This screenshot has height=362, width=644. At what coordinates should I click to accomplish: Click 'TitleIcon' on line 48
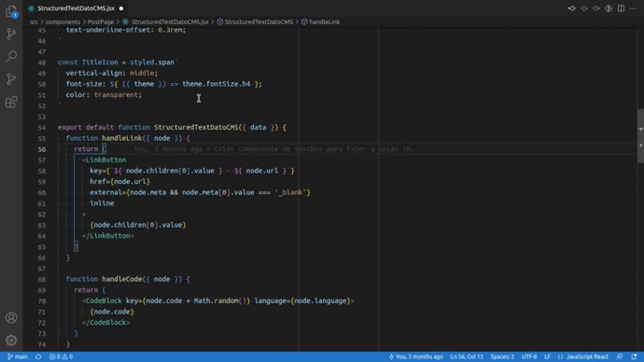100,63
